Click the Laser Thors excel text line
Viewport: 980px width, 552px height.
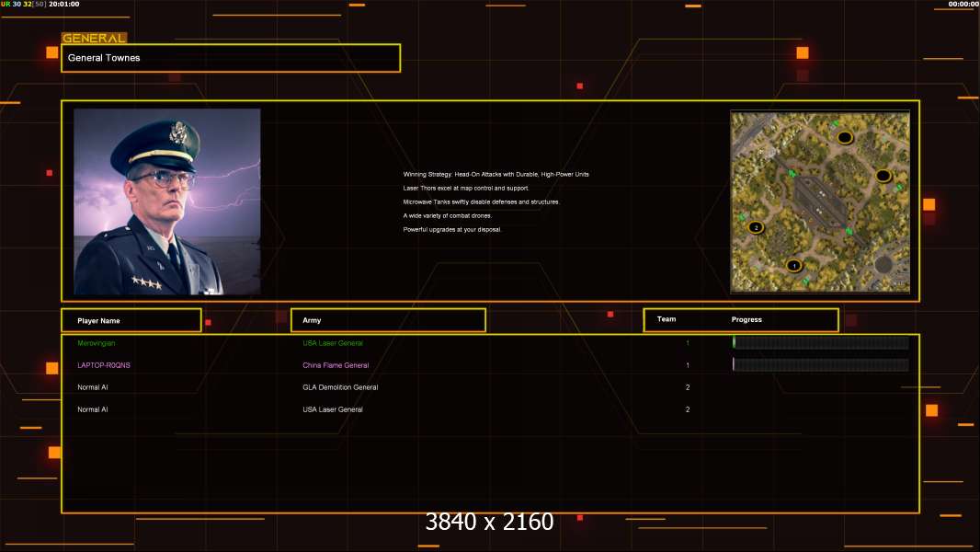click(465, 189)
